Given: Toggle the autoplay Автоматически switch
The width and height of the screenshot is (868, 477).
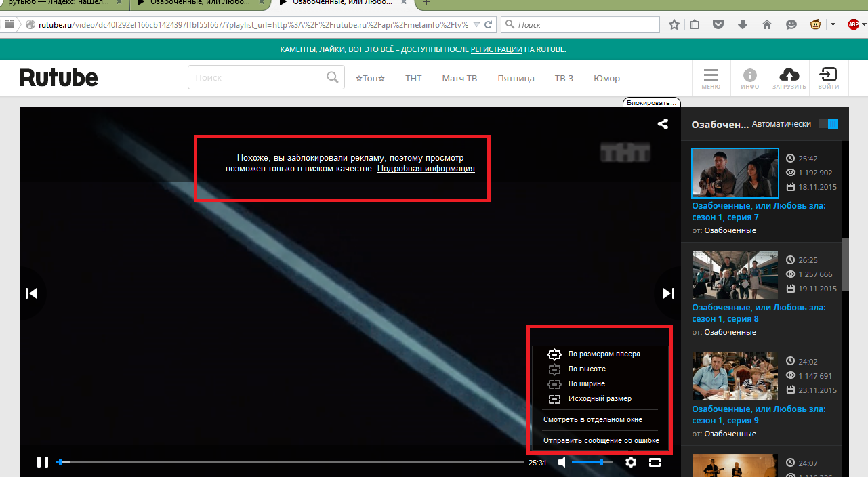Looking at the screenshot, I should tap(828, 124).
